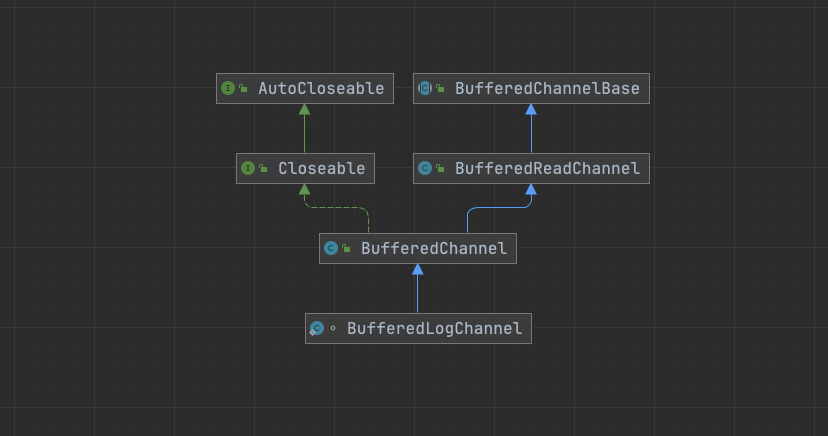
Task: Click the interface icon on Closeable
Action: point(248,168)
